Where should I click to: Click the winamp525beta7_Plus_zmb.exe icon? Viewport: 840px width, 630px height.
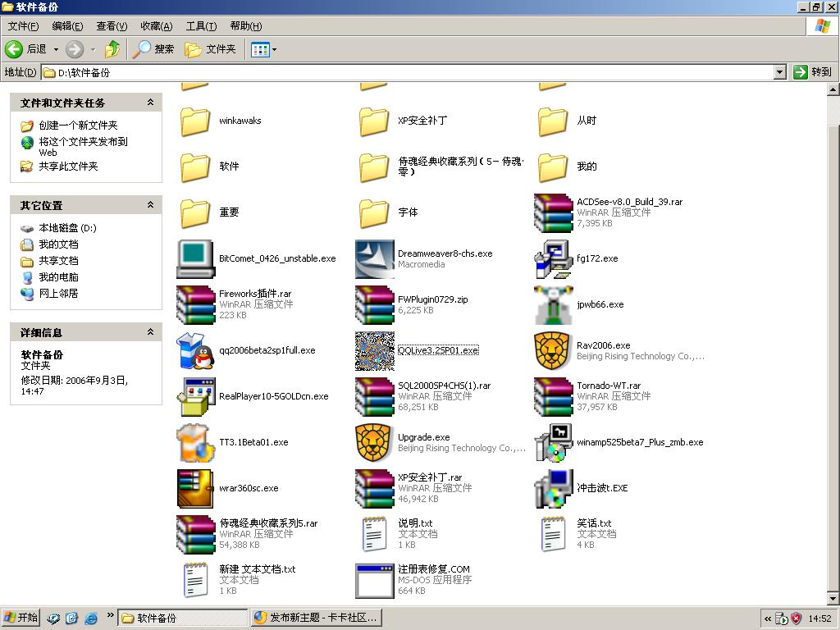coord(553,442)
